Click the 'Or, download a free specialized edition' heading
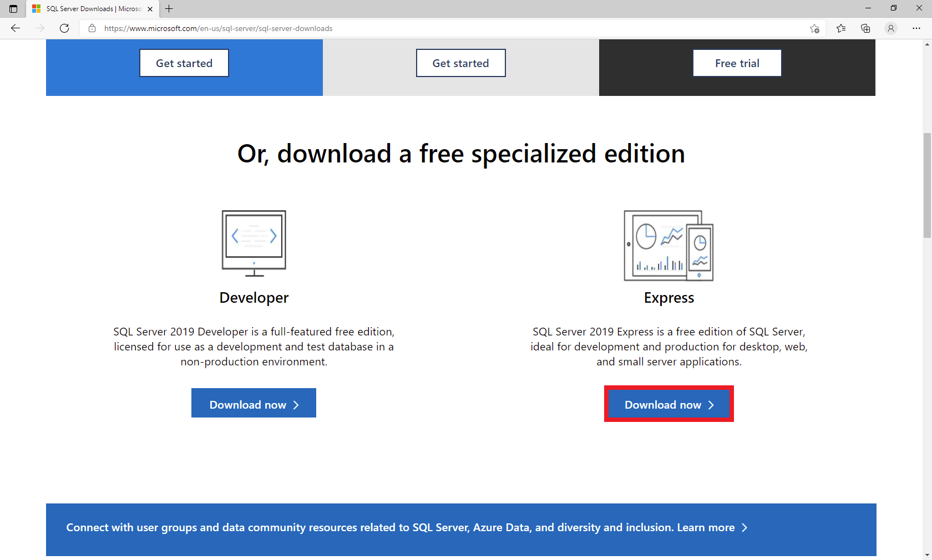 pyautogui.click(x=461, y=154)
